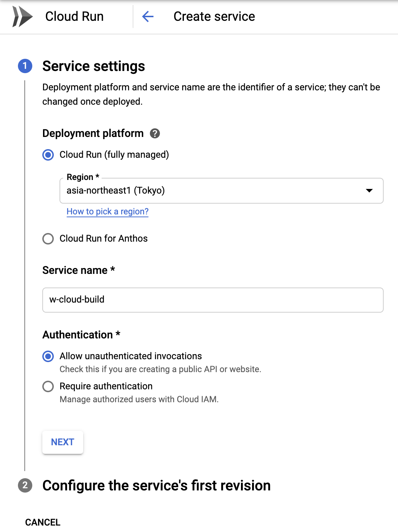This screenshot has width=398, height=532.
Task: Click the CANCEL button
Action: 43,522
